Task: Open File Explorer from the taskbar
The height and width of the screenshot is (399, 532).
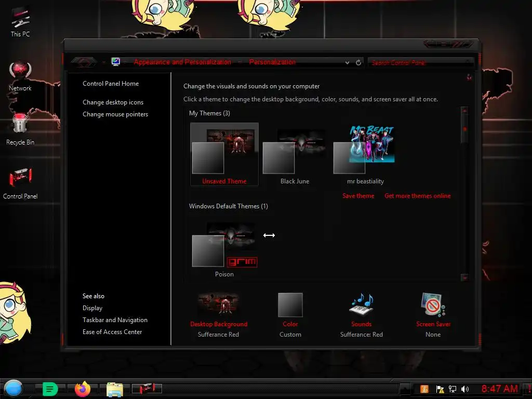Action: [x=115, y=389]
